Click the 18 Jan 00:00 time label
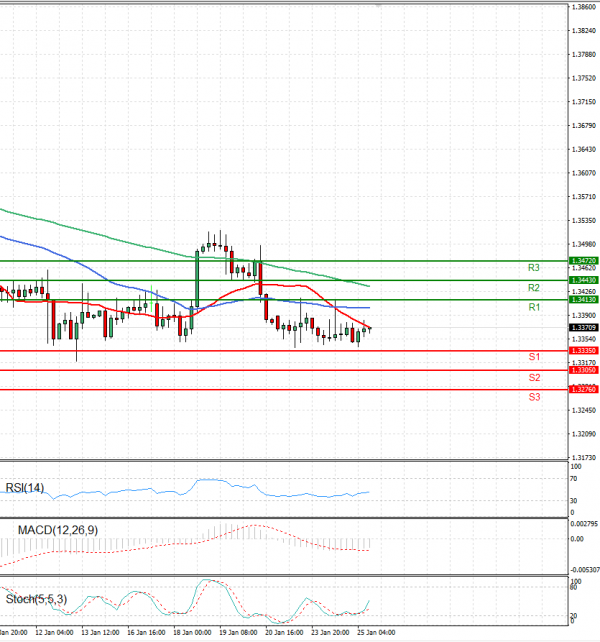This screenshot has height=642, width=600. (x=192, y=633)
